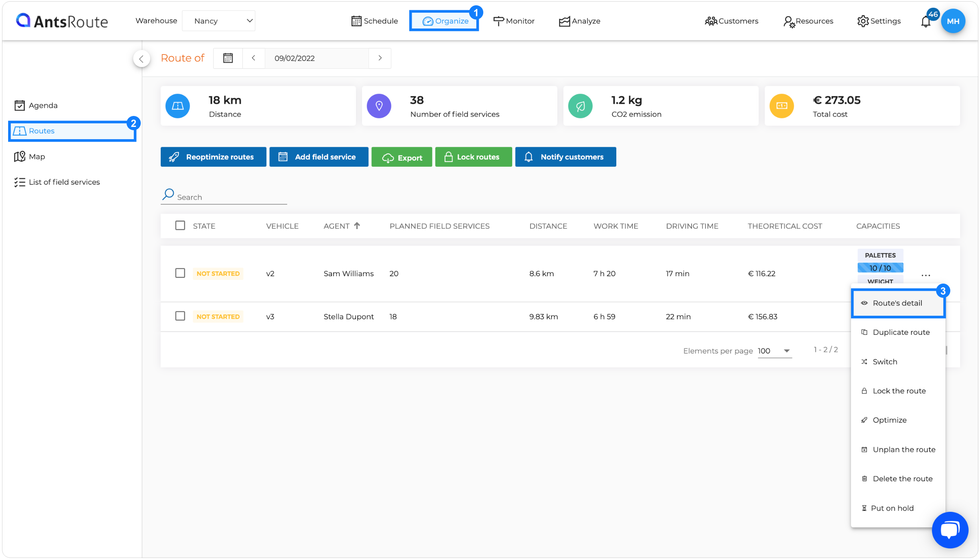The height and width of the screenshot is (559, 980).
Task: Click the CAPACITIES column header
Action: pos(878,226)
